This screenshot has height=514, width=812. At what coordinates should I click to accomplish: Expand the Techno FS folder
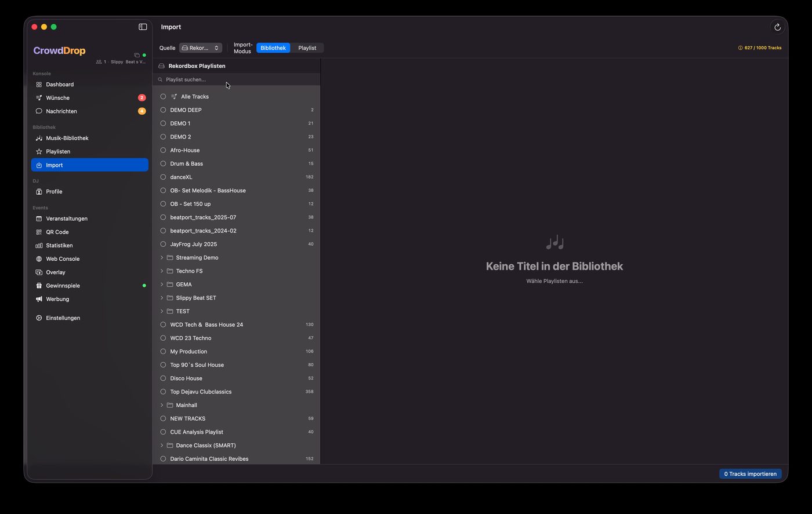point(161,271)
